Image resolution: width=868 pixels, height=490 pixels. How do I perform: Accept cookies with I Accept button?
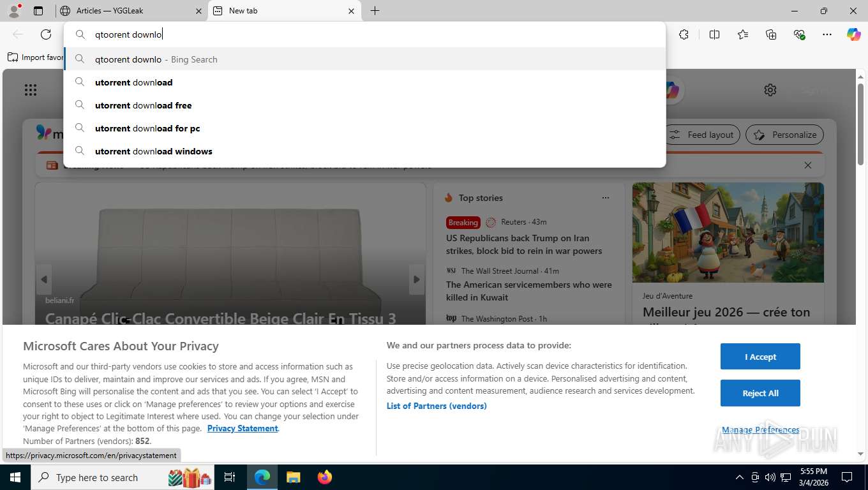(760, 357)
